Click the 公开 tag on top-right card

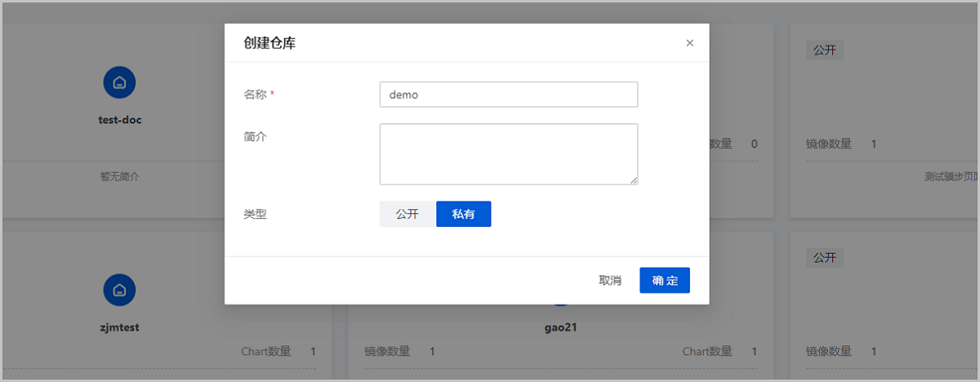point(824,51)
